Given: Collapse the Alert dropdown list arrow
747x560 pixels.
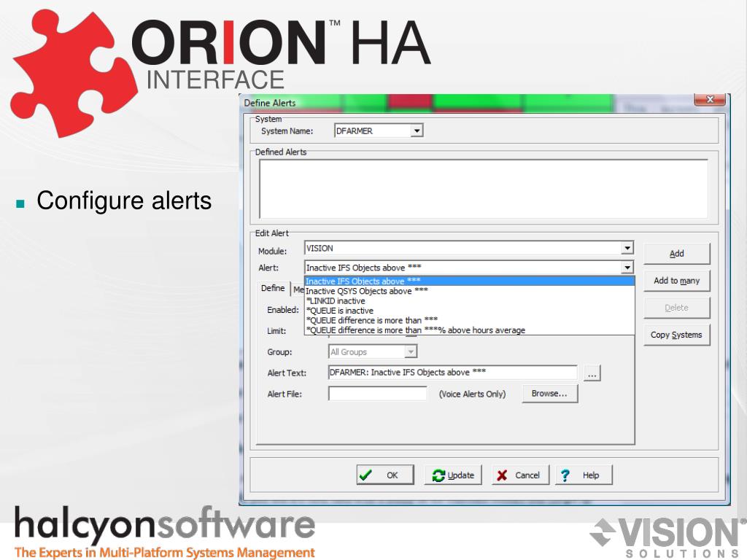Looking at the screenshot, I should click(627, 268).
